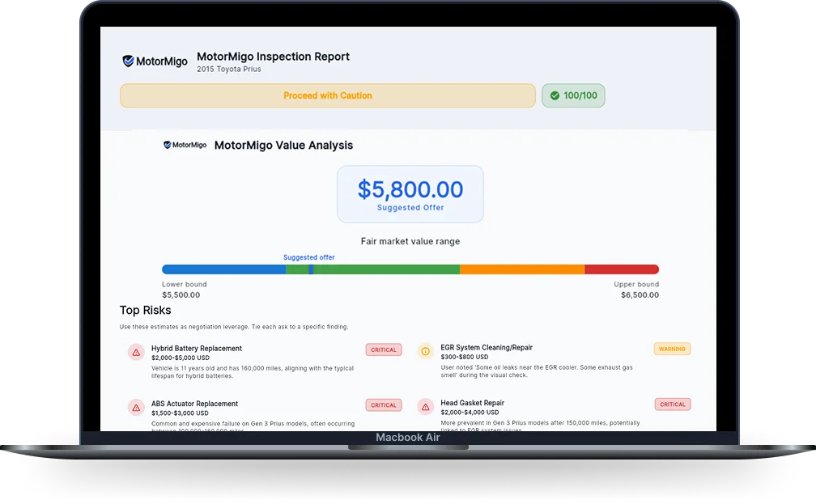Click the Proceed with Caution banner
The width and height of the screenshot is (816, 504).
point(327,95)
